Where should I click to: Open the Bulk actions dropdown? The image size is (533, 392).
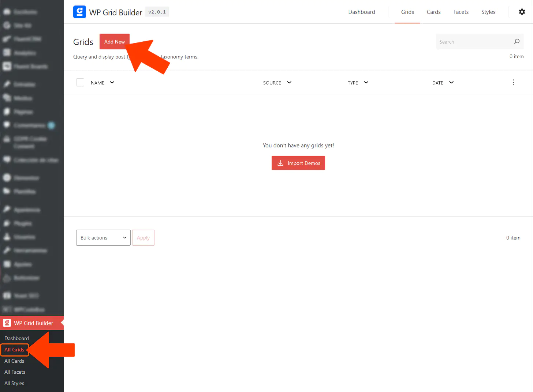pos(103,238)
